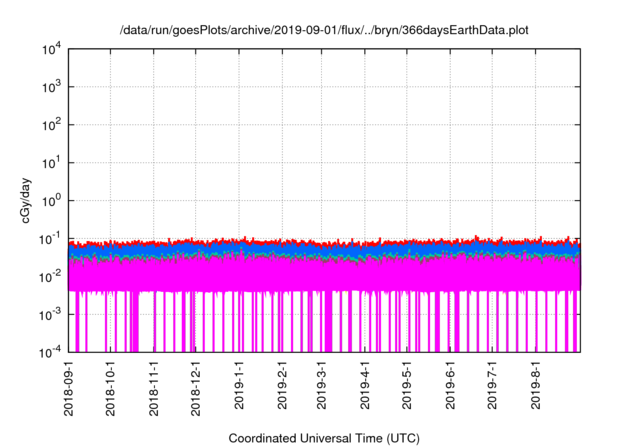Click the 2019-8-1 date label
This screenshot has height=448, width=640.
(x=536, y=384)
